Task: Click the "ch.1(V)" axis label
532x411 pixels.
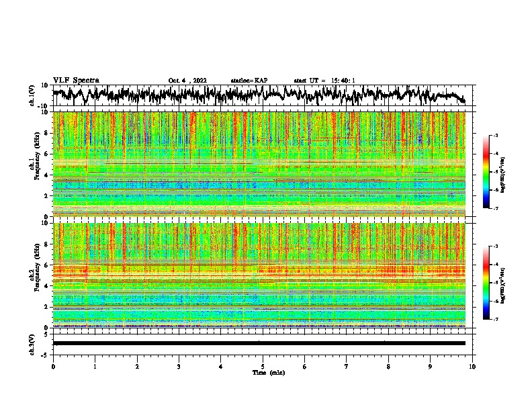Action: (x=32, y=95)
